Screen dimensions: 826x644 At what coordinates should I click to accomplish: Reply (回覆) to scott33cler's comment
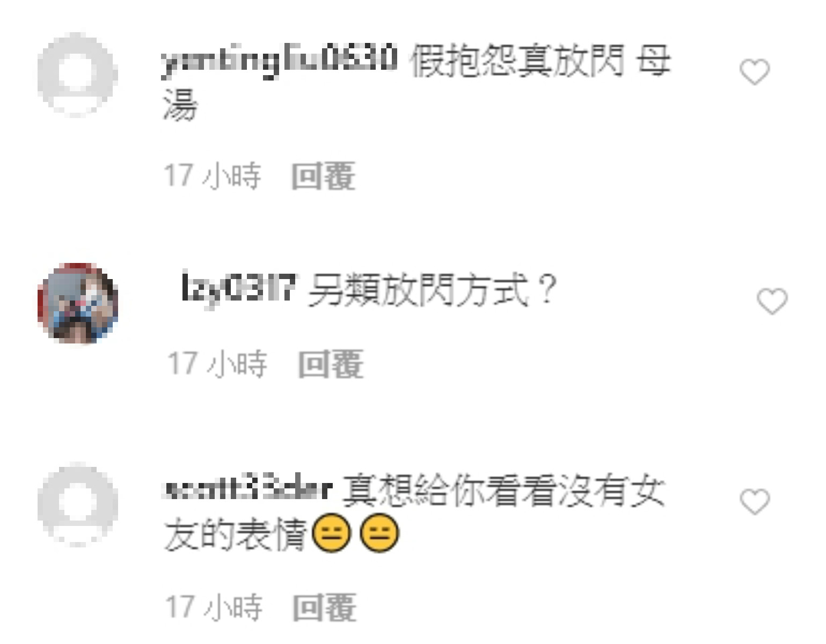point(324,607)
